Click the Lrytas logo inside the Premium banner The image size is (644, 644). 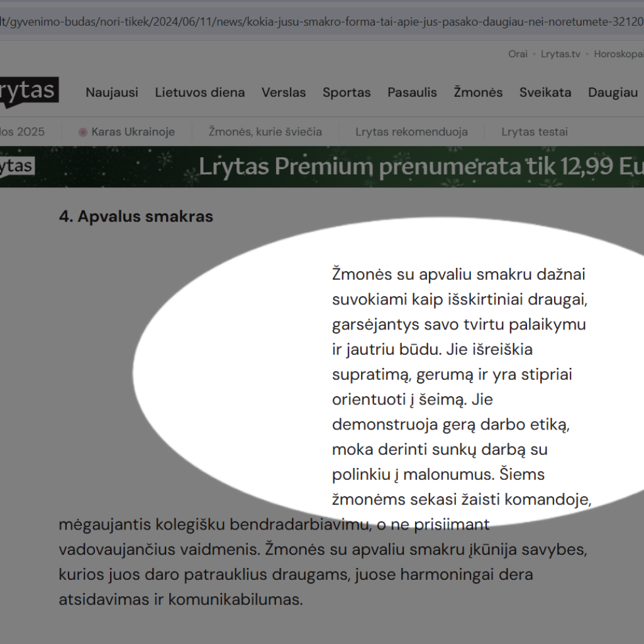pyautogui.click(x=17, y=167)
